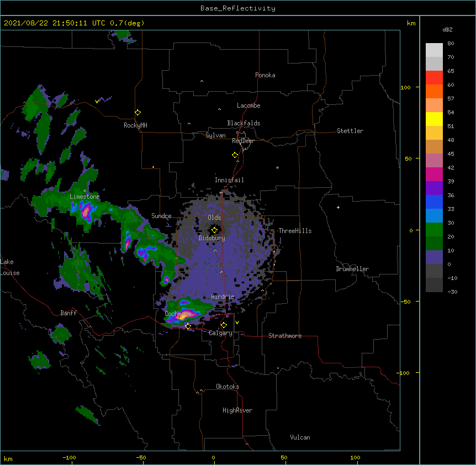Click the Strathmore town label
Screen dimensions: 476x465
pos(285,336)
